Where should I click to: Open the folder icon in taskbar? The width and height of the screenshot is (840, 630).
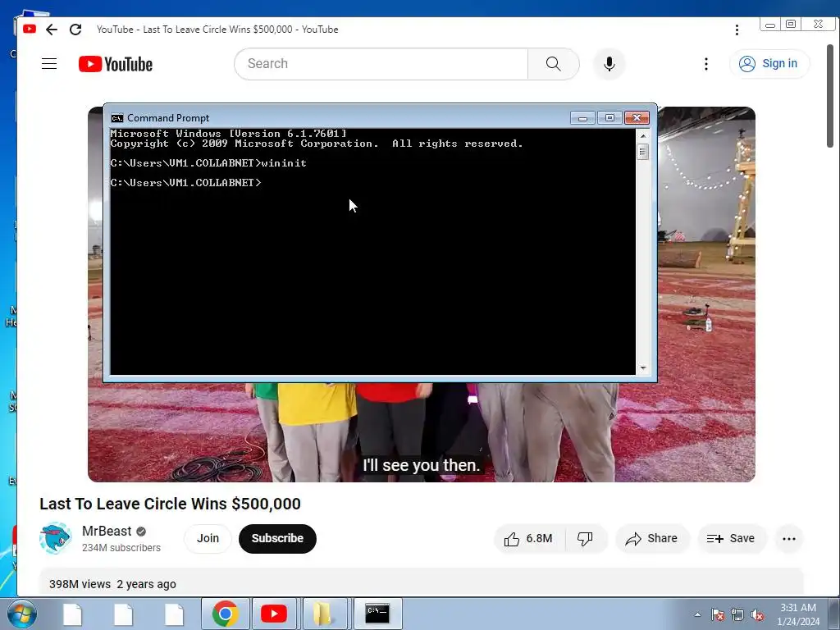coord(323,614)
